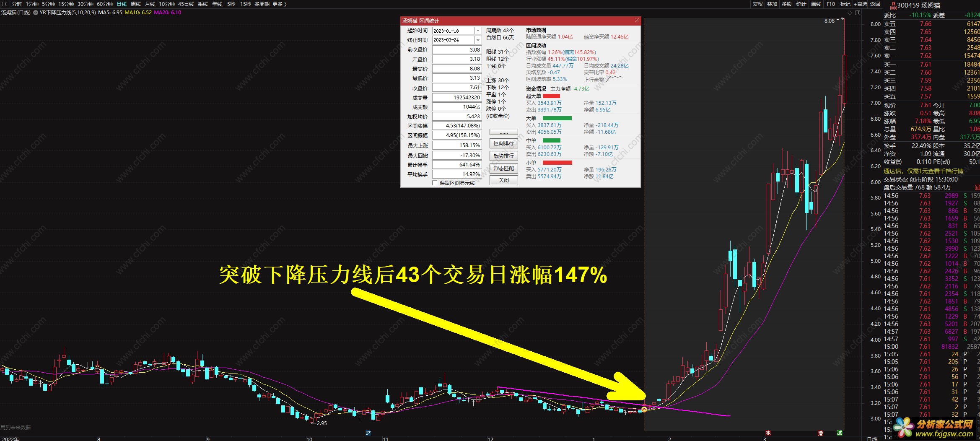Enable the 保留区间显示线 checkbox
The width and height of the screenshot is (980, 441).
pos(435,183)
